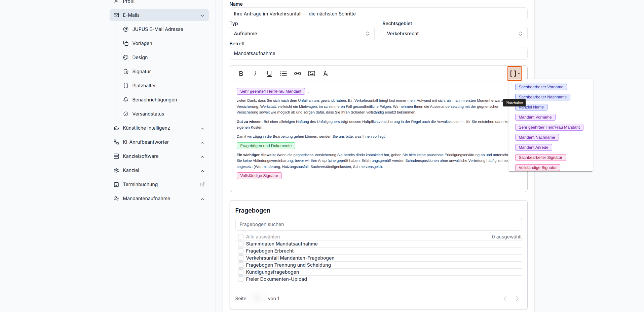This screenshot has height=312, width=644.
Task: Tick the Fragebogen Erbrecht checkbox
Action: pyautogui.click(x=241, y=251)
